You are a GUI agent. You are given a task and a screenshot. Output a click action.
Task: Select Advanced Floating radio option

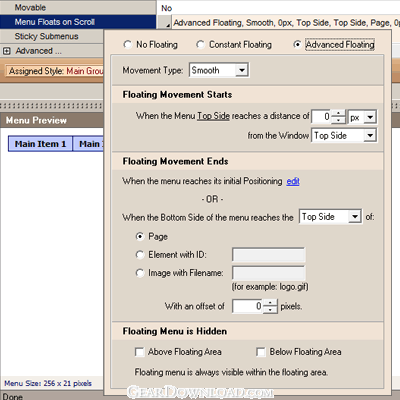point(297,44)
